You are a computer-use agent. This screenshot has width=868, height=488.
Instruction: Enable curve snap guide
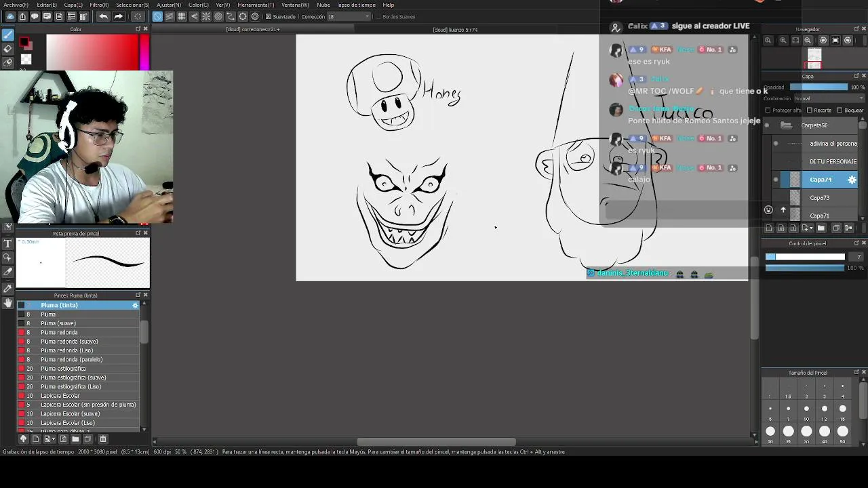231,16
